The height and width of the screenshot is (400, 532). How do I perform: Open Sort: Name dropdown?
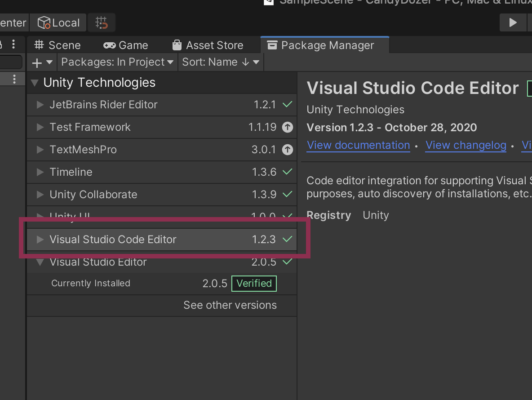click(x=221, y=62)
